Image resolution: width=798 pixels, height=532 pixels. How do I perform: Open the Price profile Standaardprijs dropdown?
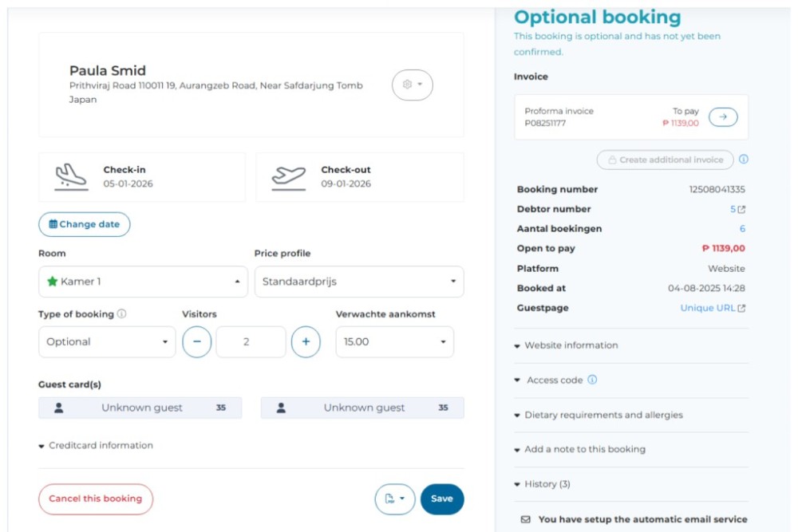[358, 282]
